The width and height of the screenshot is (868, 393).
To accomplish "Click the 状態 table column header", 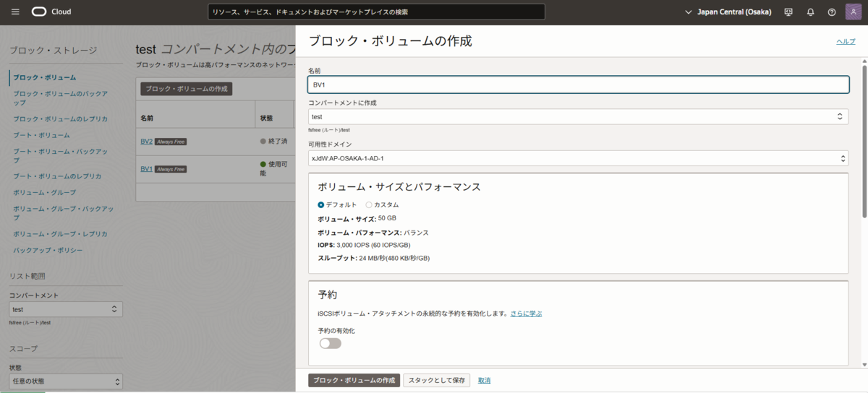I will pos(266,117).
